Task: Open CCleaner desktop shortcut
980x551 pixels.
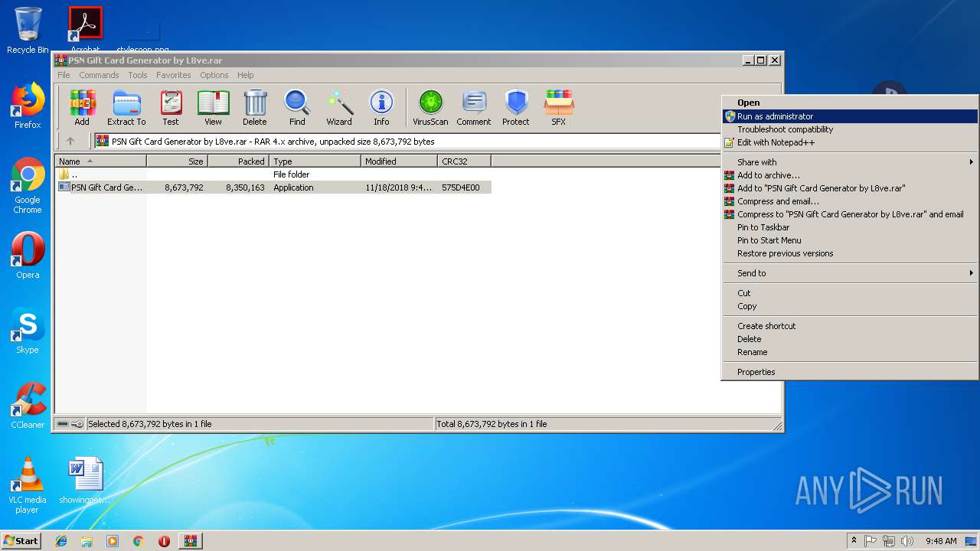Action: click(x=28, y=406)
